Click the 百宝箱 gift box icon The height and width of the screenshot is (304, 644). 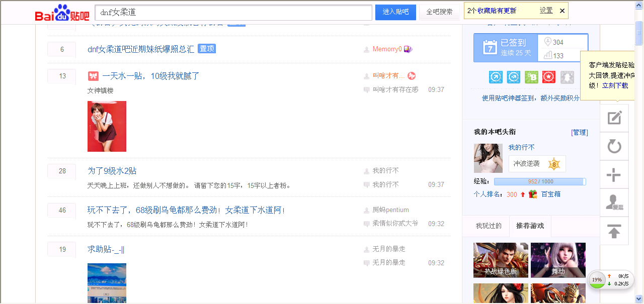pos(533,194)
